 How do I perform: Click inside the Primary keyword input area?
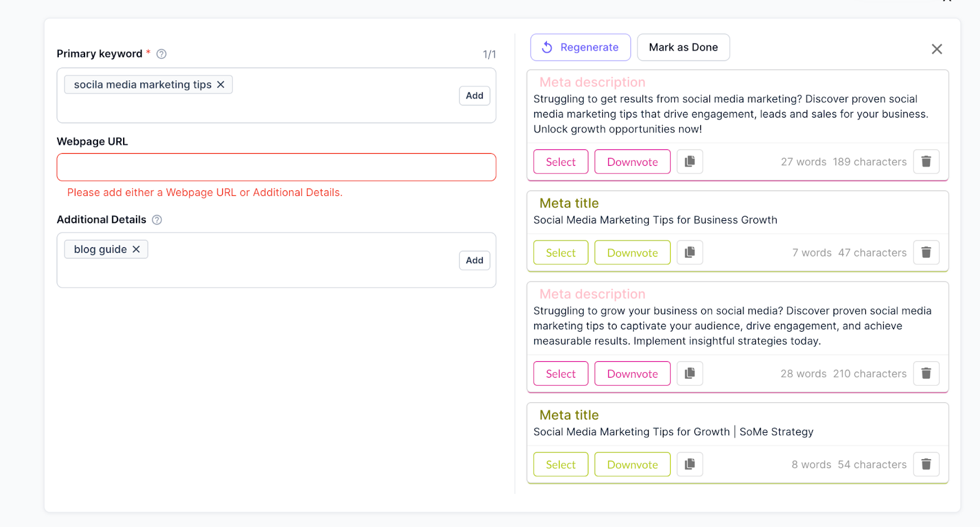click(276, 95)
